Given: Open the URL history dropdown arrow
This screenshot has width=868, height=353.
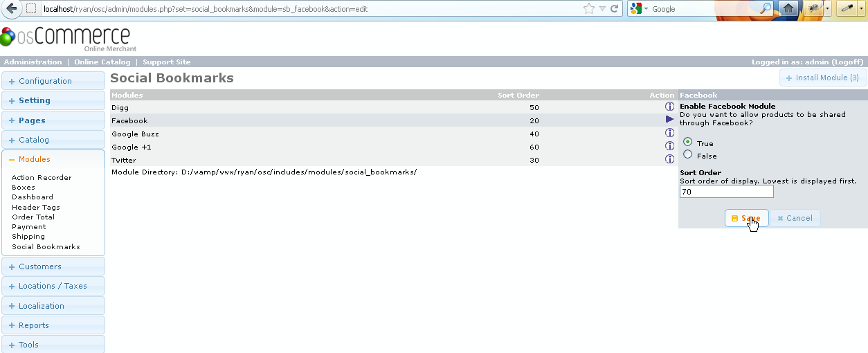Looking at the screenshot, I should [602, 9].
